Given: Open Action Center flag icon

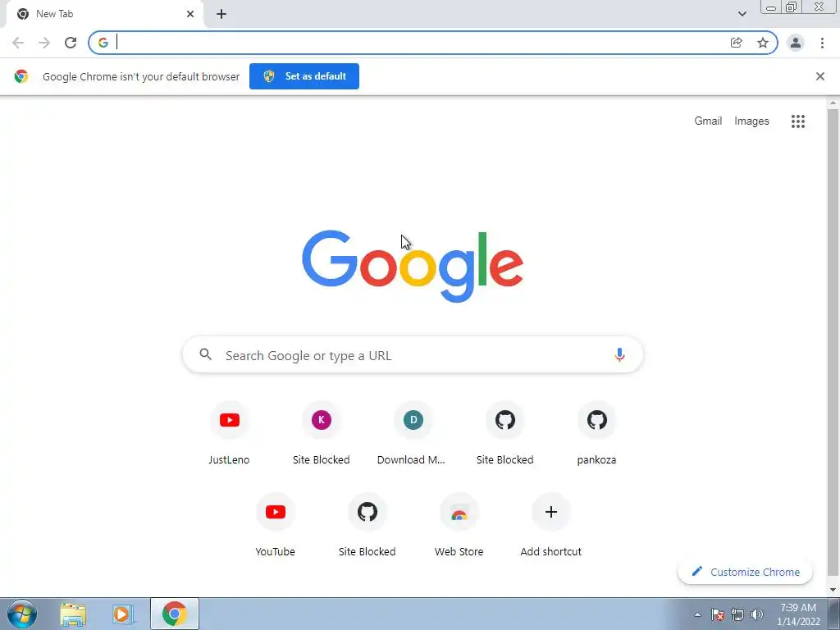Looking at the screenshot, I should [718, 614].
